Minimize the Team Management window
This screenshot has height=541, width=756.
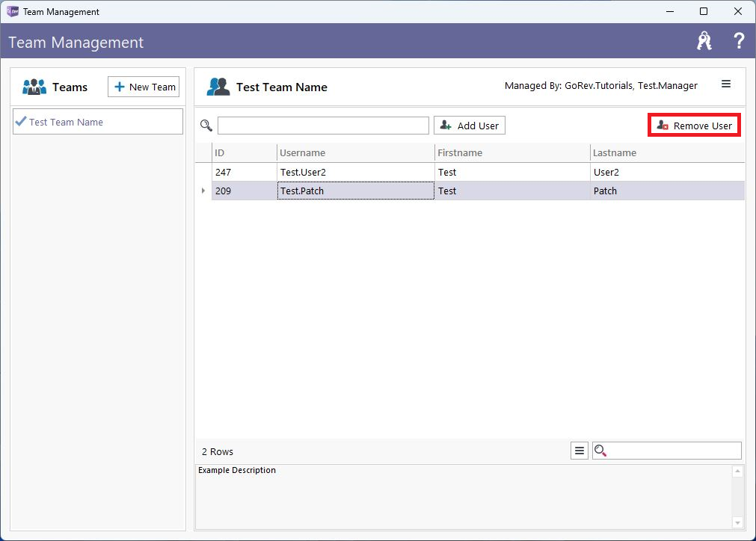click(670, 11)
